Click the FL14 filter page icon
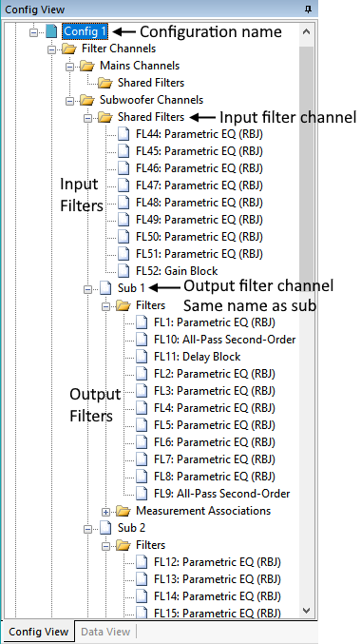The height and width of the screenshot is (644, 361). coord(142,596)
